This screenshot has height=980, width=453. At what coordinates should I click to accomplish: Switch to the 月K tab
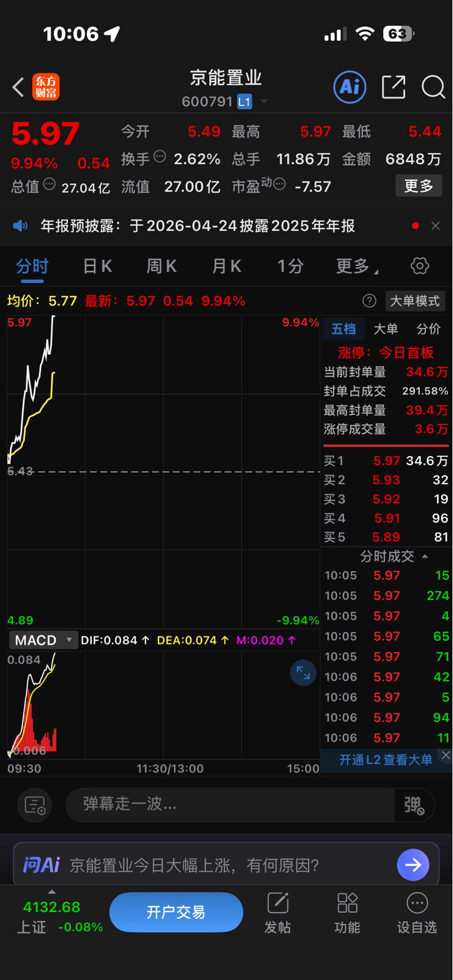coord(226,266)
